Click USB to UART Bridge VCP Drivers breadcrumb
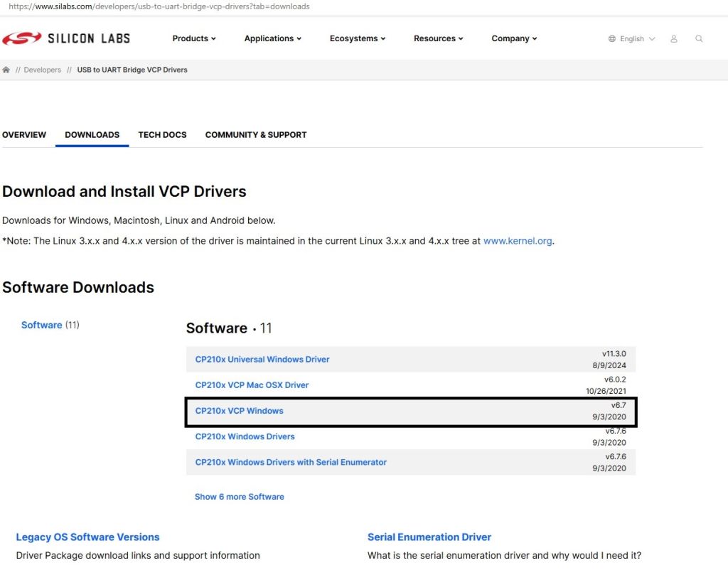The width and height of the screenshot is (728, 575). (x=132, y=70)
